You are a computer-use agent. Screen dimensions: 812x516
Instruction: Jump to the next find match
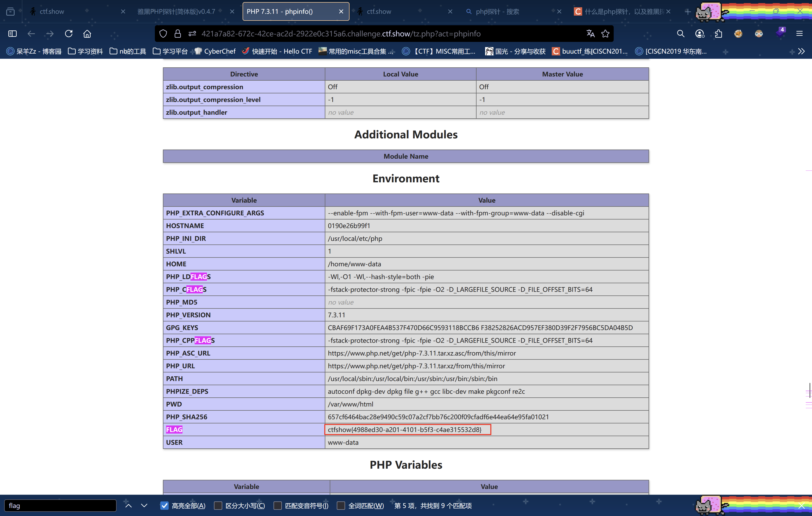tap(144, 506)
